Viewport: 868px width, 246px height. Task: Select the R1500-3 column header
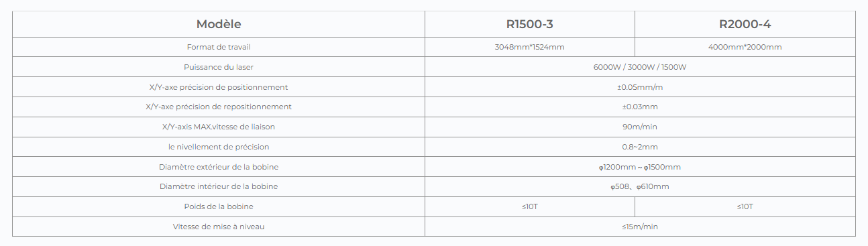[530, 24]
